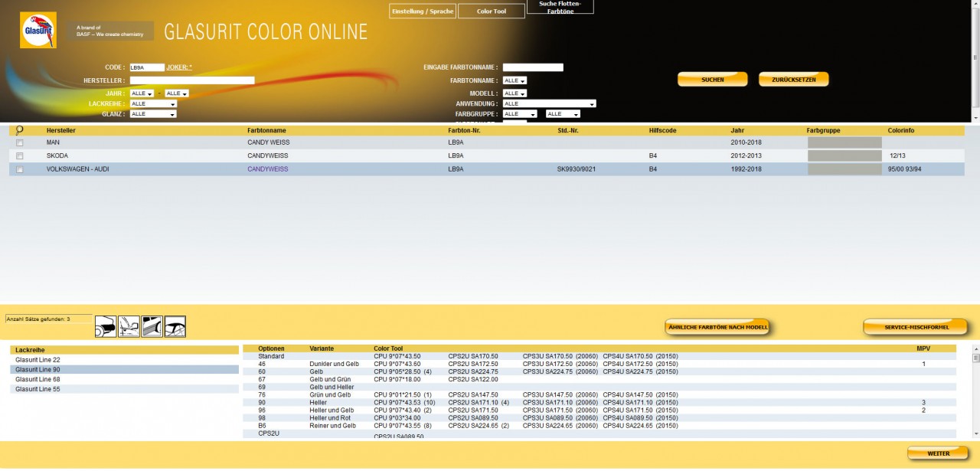The height and width of the screenshot is (471, 980).
Task: Click the SUCHEN search button
Action: coord(712,80)
